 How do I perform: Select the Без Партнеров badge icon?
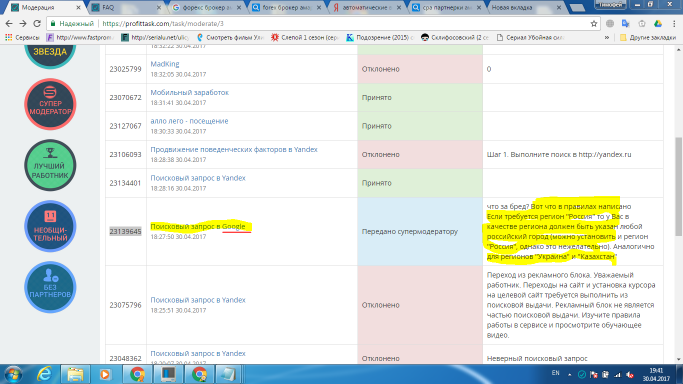point(50,287)
